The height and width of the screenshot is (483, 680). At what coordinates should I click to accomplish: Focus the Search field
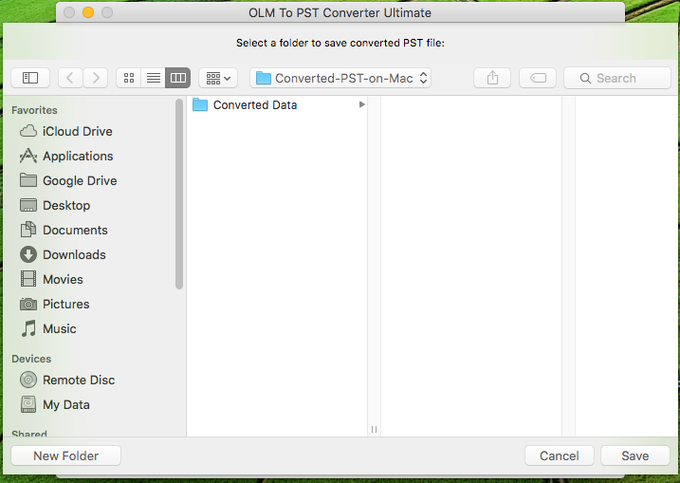point(617,78)
